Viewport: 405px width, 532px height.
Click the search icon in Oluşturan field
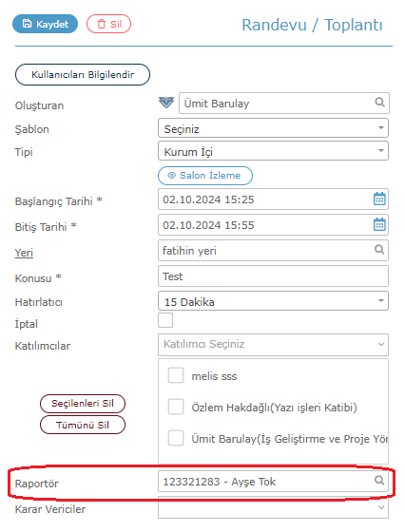[379, 103]
